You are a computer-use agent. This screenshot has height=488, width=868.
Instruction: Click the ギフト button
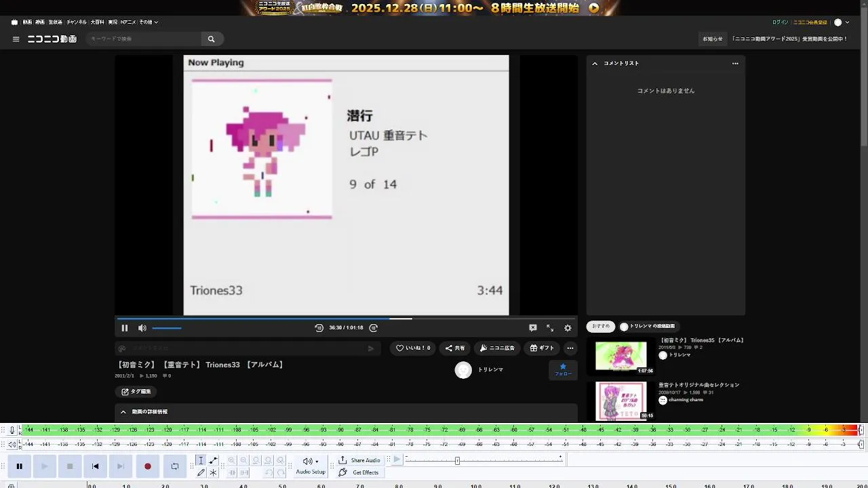[x=542, y=348]
